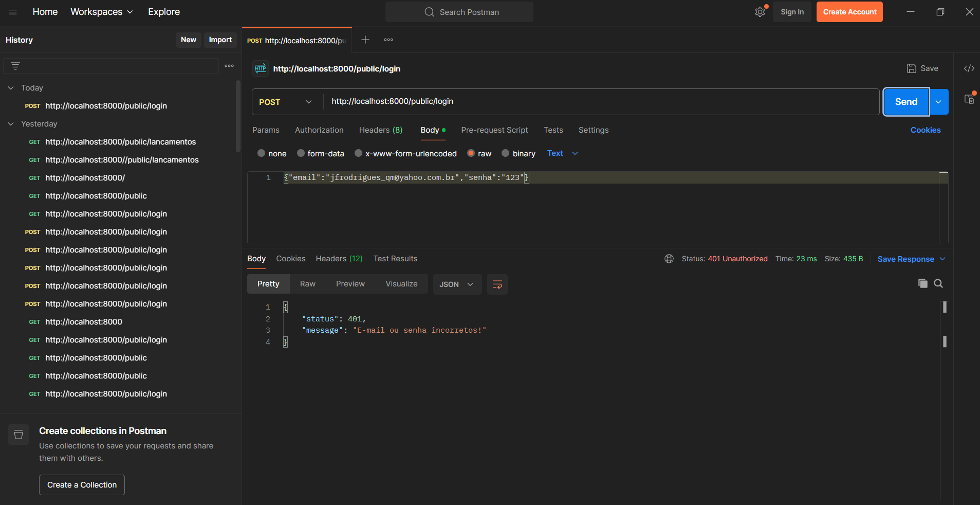Open the code snippet panel icon
The width and height of the screenshot is (980, 505).
point(969,68)
